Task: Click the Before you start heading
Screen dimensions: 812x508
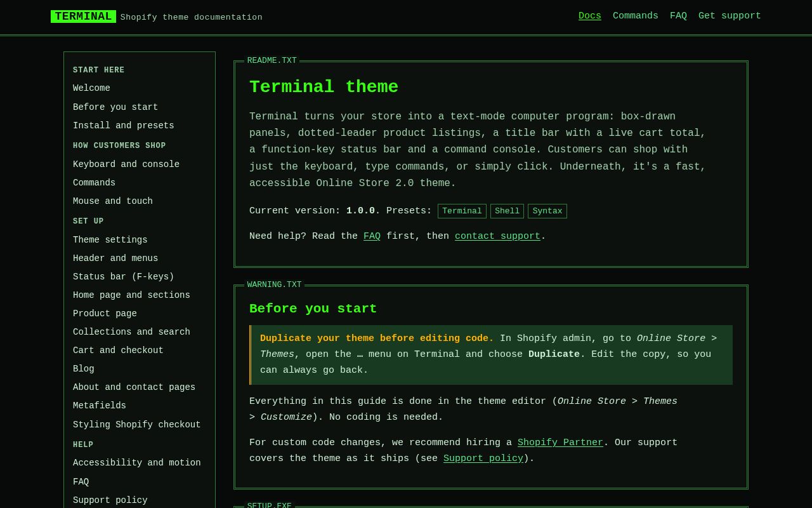Action: point(313,309)
